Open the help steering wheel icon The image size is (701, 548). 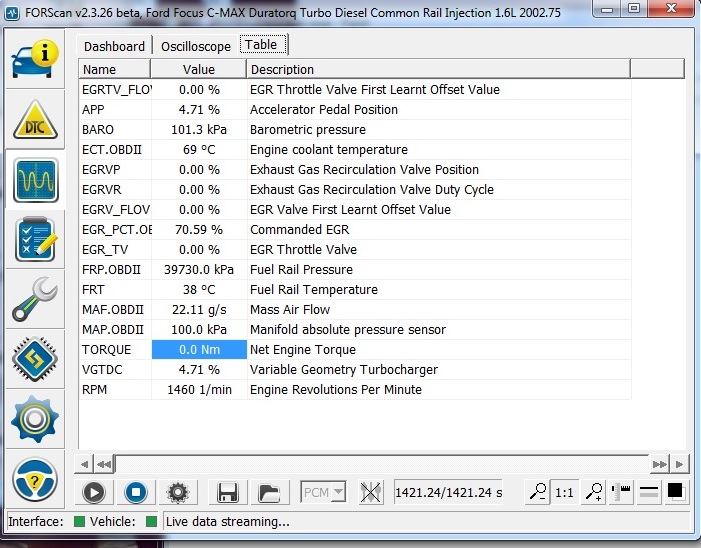34,479
